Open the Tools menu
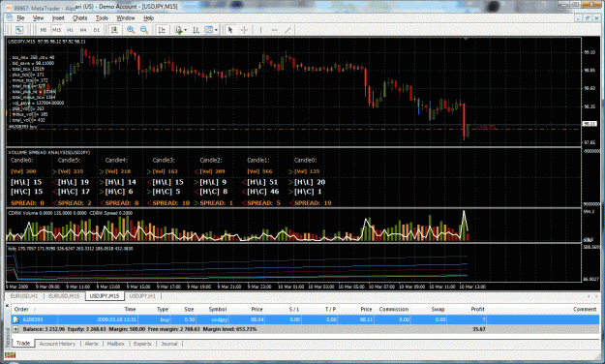 [x=102, y=18]
